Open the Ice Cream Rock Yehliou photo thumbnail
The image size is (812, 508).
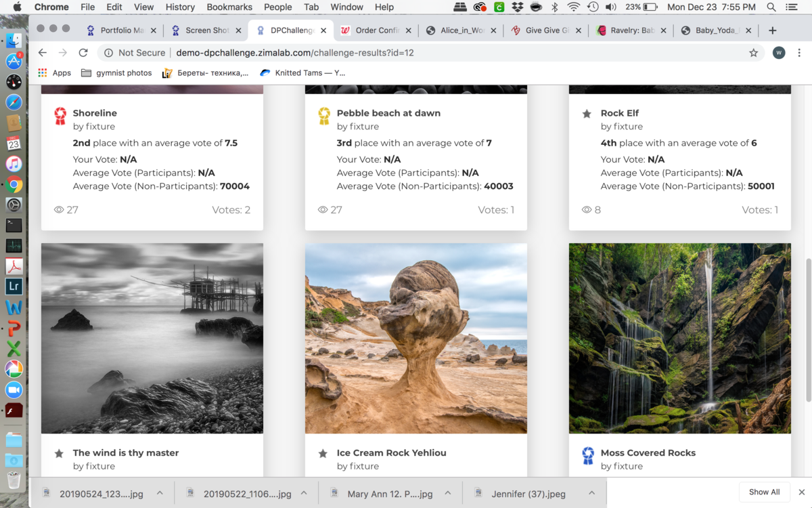pyautogui.click(x=415, y=338)
